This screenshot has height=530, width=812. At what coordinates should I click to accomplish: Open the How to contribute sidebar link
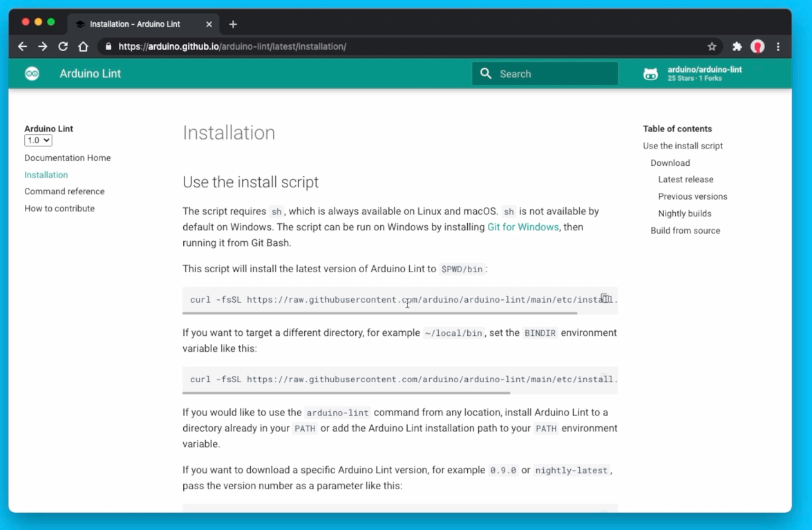[59, 209]
